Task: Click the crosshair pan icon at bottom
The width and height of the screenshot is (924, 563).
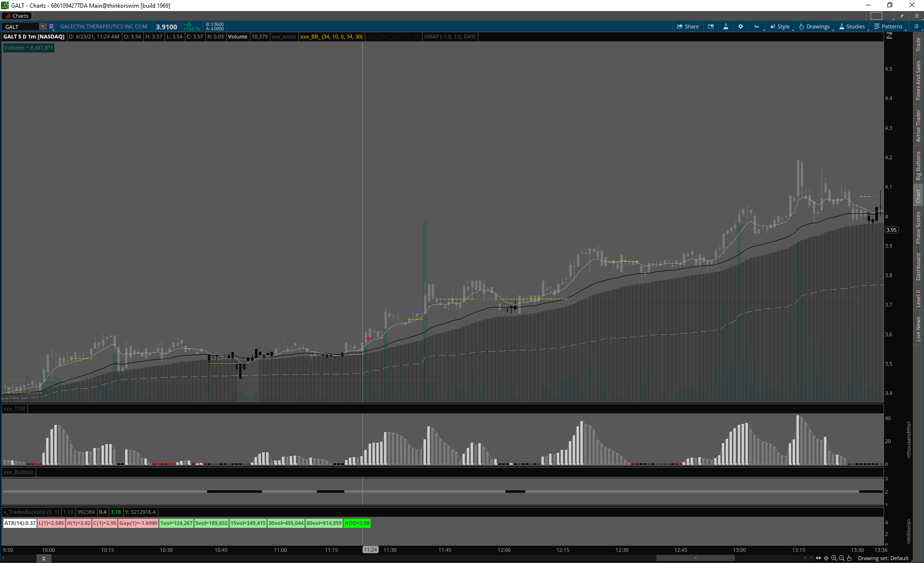Action: (x=826, y=558)
